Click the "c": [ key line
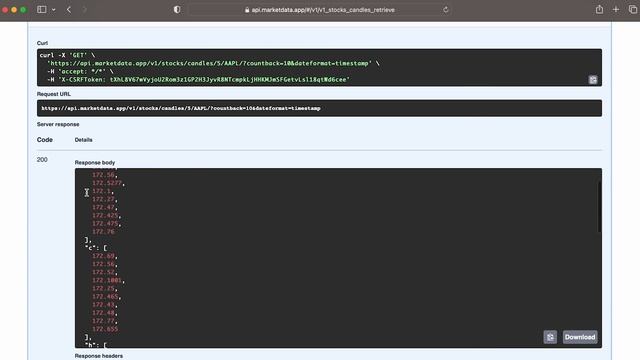Image resolution: width=640 pixels, height=360 pixels. pos(96,248)
